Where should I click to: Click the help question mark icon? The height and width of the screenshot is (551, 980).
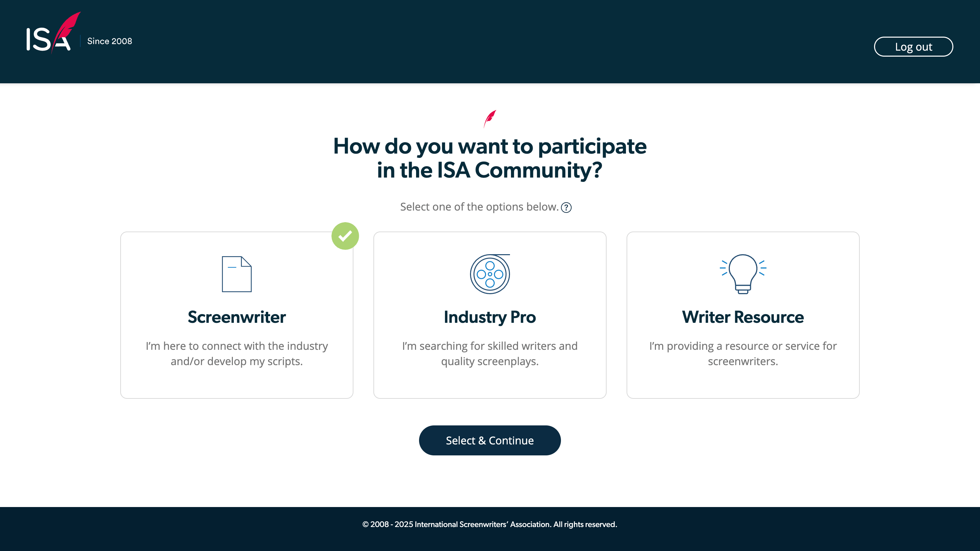coord(566,208)
